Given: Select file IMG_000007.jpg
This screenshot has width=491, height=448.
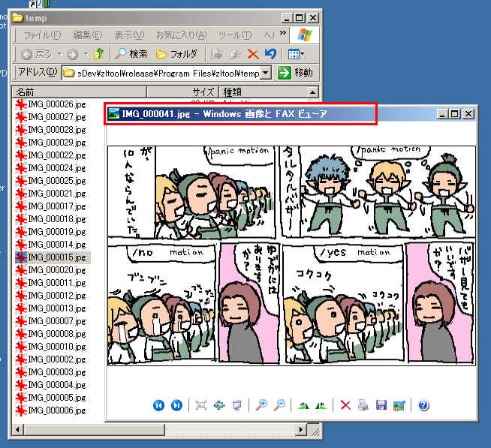Looking at the screenshot, I should coord(51,321).
